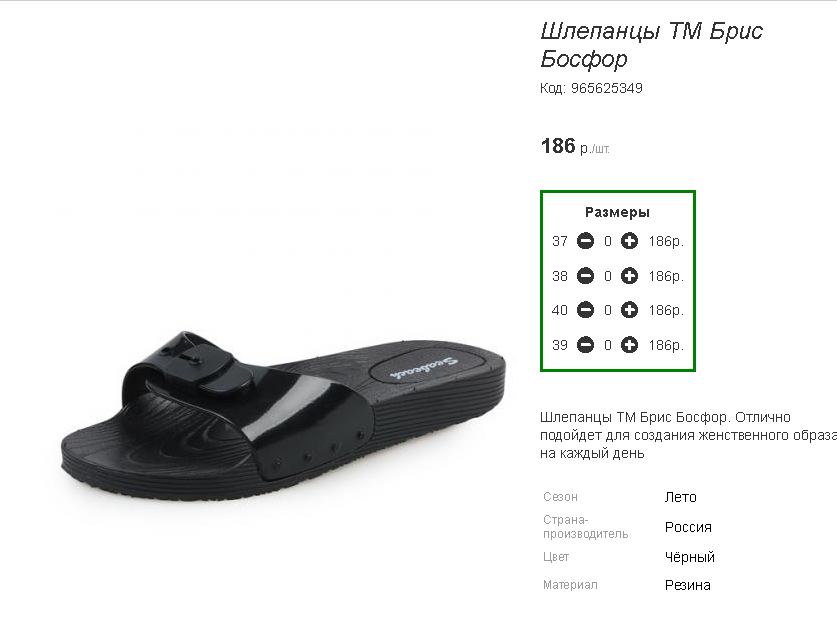837x619 pixels.
Task: Click the Чёрный color value
Action: 690,557
